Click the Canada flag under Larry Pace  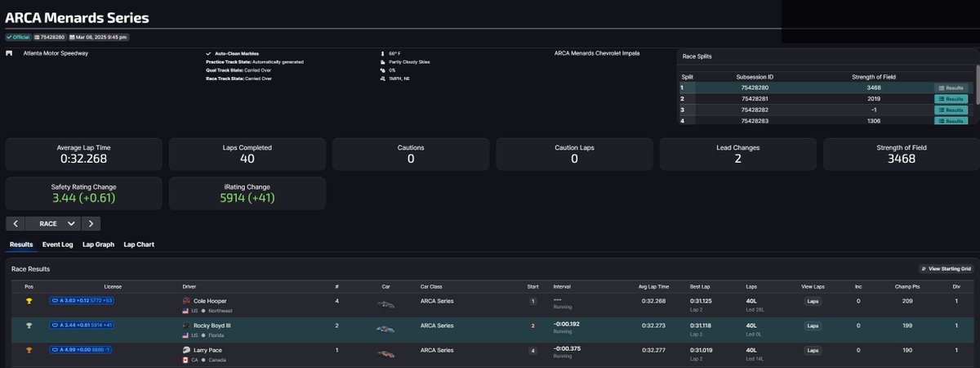186,360
